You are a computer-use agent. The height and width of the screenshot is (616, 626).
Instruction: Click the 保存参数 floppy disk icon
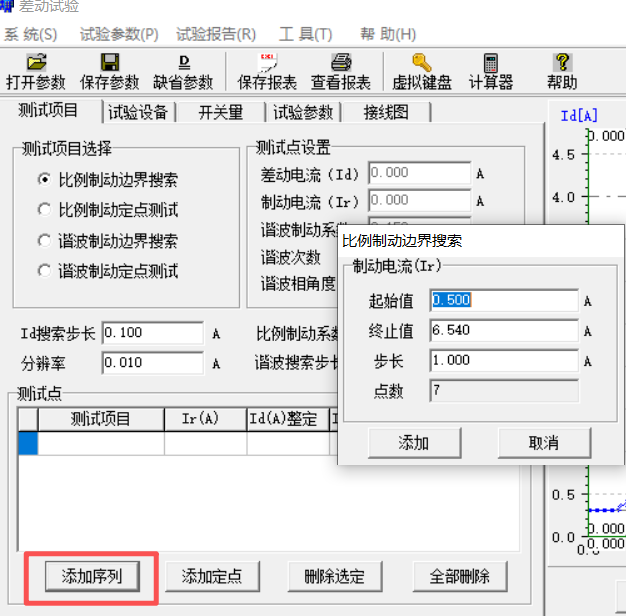point(110,63)
